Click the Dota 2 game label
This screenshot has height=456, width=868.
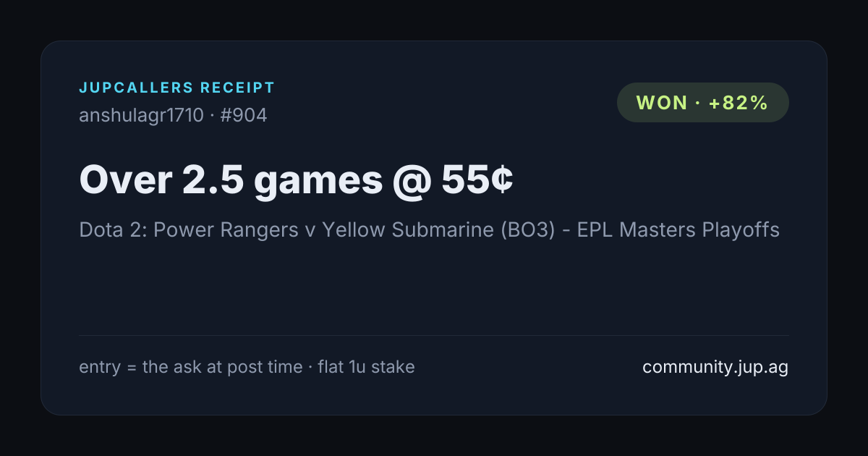pos(112,230)
